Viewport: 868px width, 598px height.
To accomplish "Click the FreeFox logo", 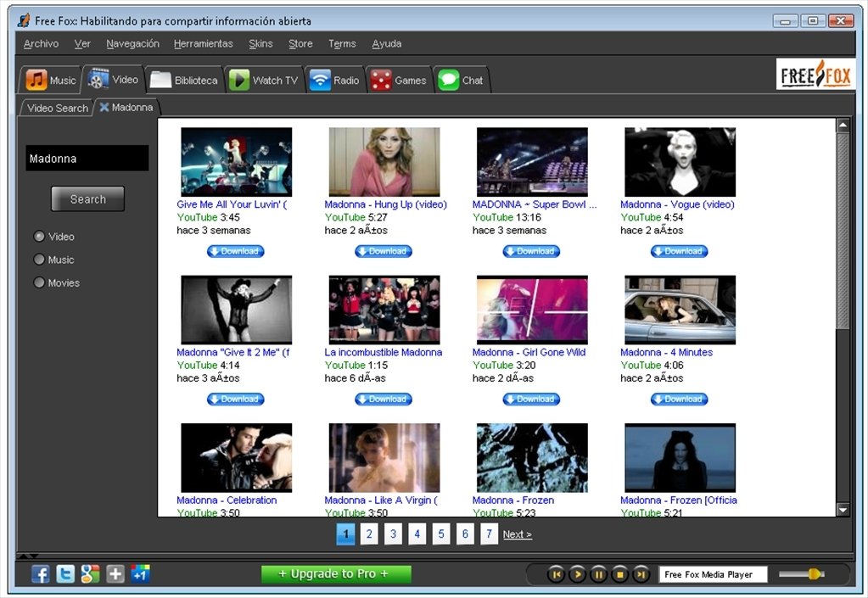I will point(815,74).
